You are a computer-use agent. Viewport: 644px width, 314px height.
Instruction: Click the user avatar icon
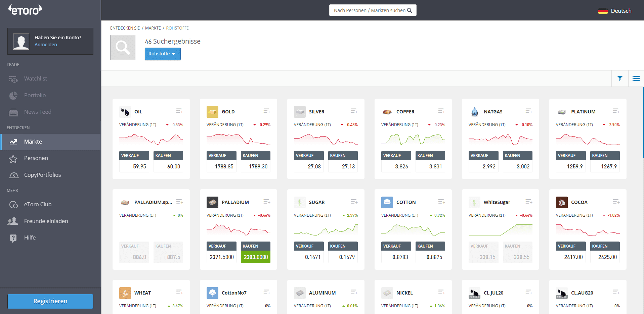click(21, 42)
